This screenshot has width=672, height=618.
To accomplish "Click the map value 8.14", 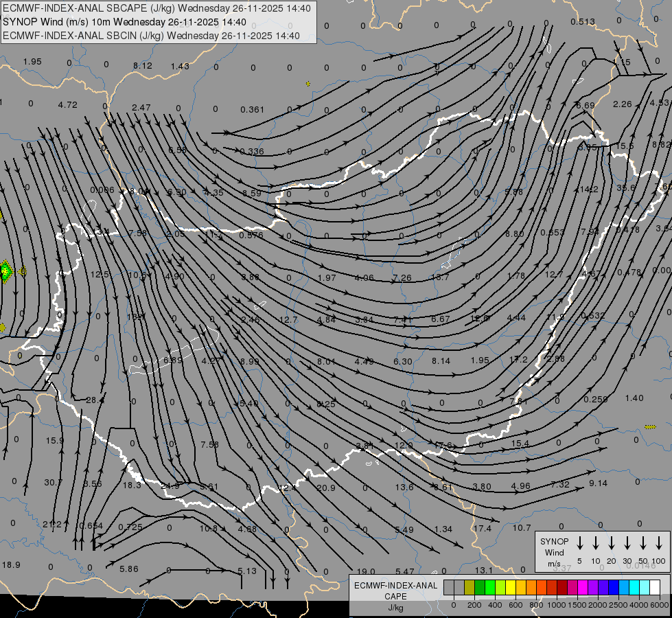I will pos(441,361).
